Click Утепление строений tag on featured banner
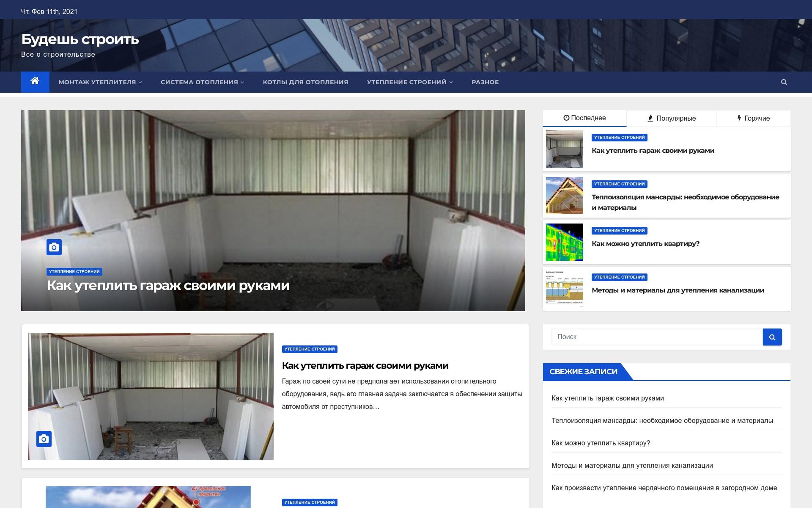Image resolution: width=812 pixels, height=508 pixels. tap(74, 272)
